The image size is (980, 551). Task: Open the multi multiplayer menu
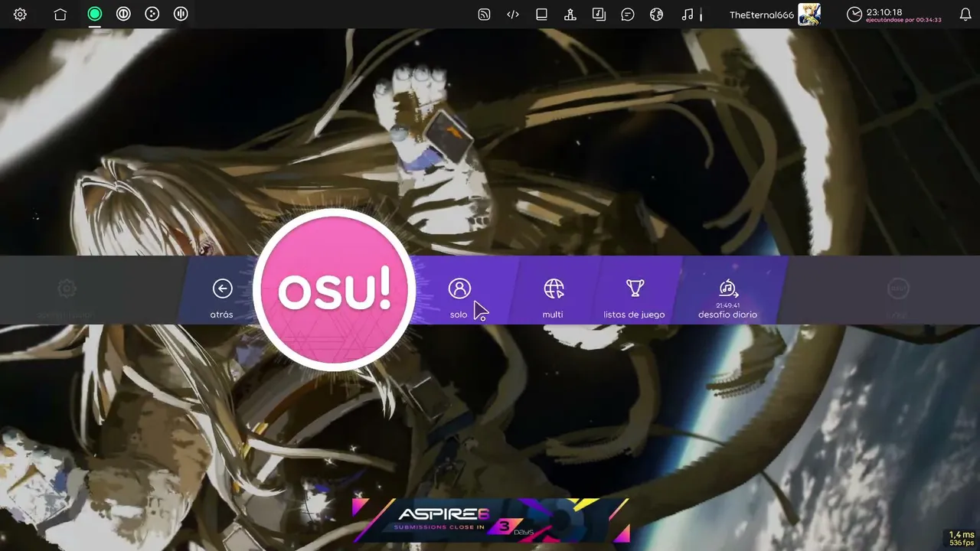click(553, 290)
